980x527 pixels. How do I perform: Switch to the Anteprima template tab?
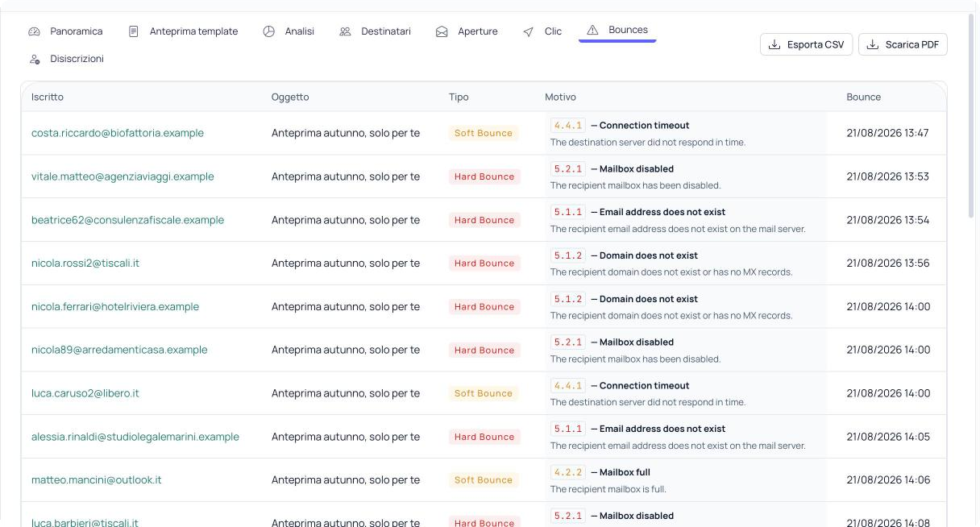(184, 31)
